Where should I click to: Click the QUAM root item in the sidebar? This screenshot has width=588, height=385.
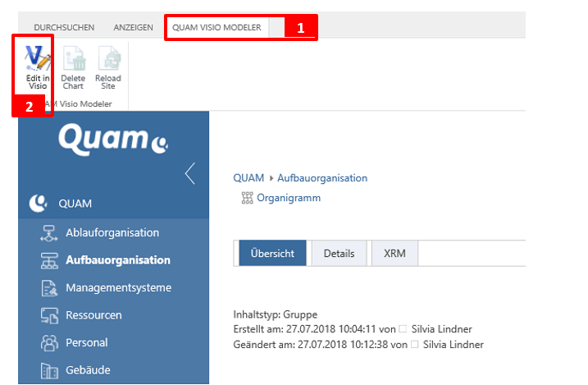point(75,204)
